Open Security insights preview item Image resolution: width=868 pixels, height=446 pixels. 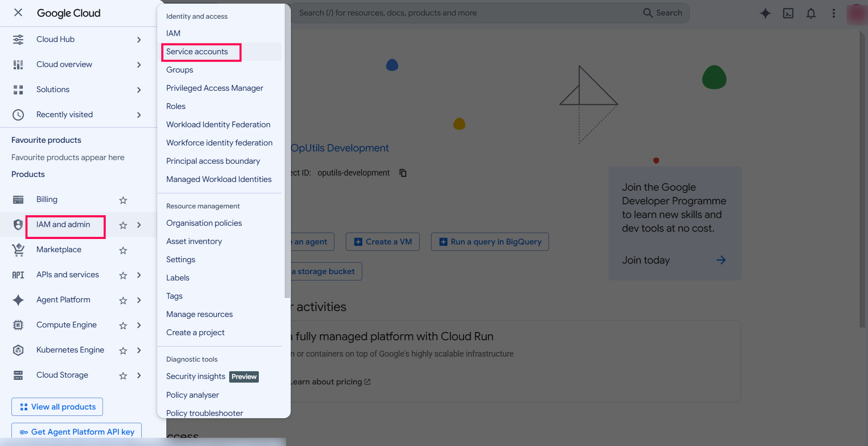tap(212, 377)
